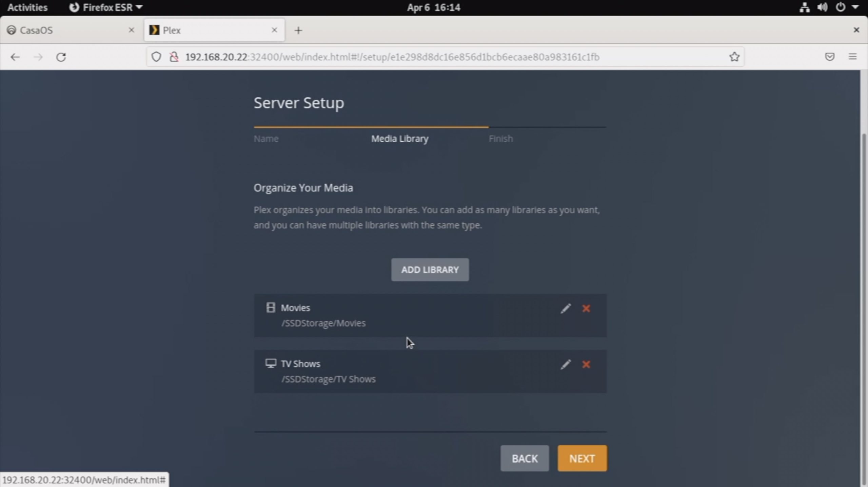Screen dimensions: 868x487
Task: Click the orange NEXT button
Action: [582, 458]
